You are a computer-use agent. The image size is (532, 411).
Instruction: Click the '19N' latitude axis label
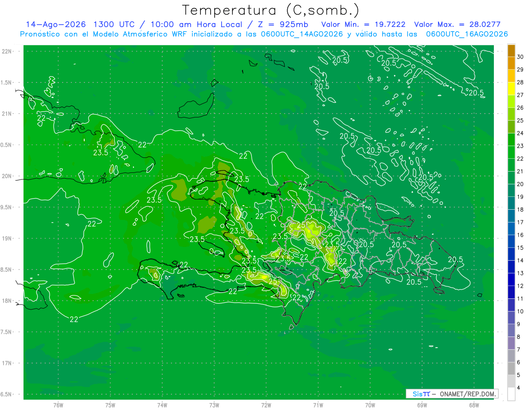[7, 239]
